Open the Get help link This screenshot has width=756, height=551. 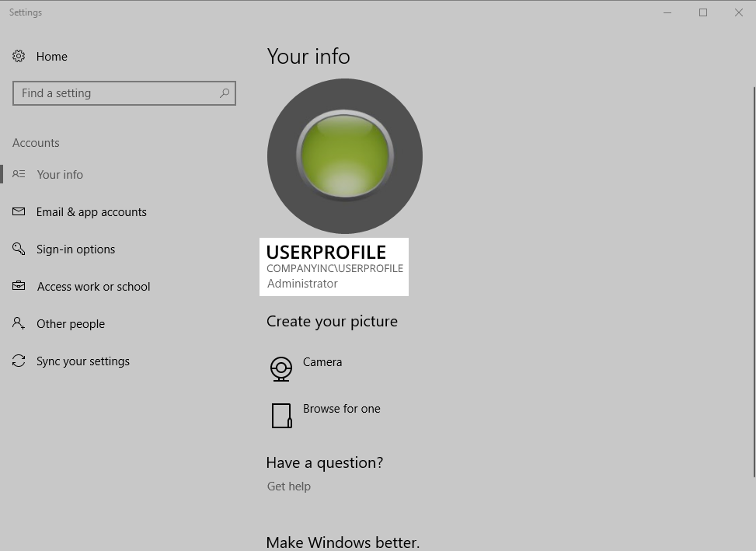tap(288, 486)
